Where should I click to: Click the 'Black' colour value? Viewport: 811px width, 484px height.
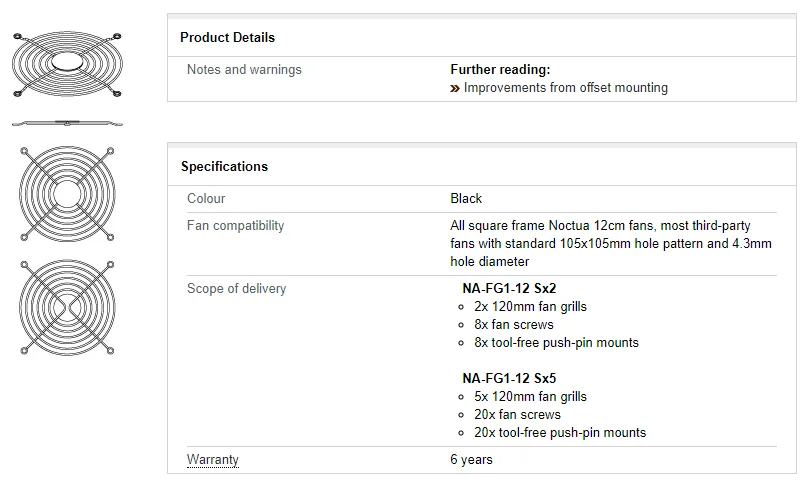[466, 199]
